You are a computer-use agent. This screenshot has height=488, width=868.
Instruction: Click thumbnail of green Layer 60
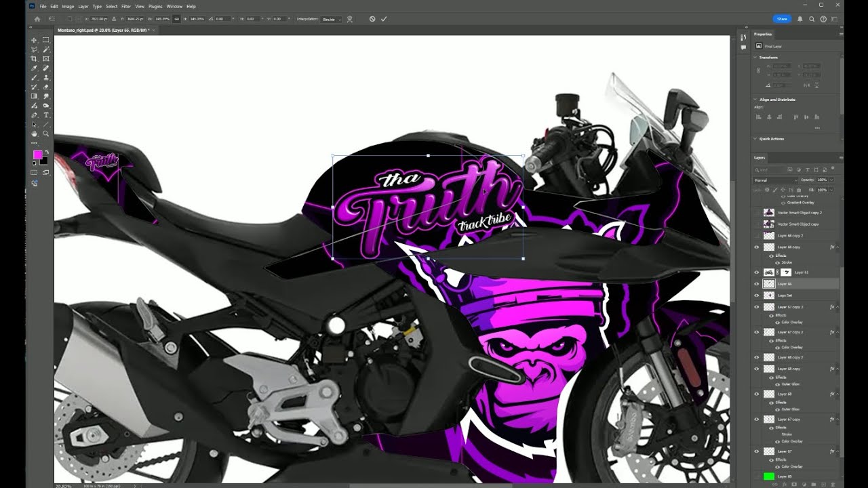click(769, 476)
